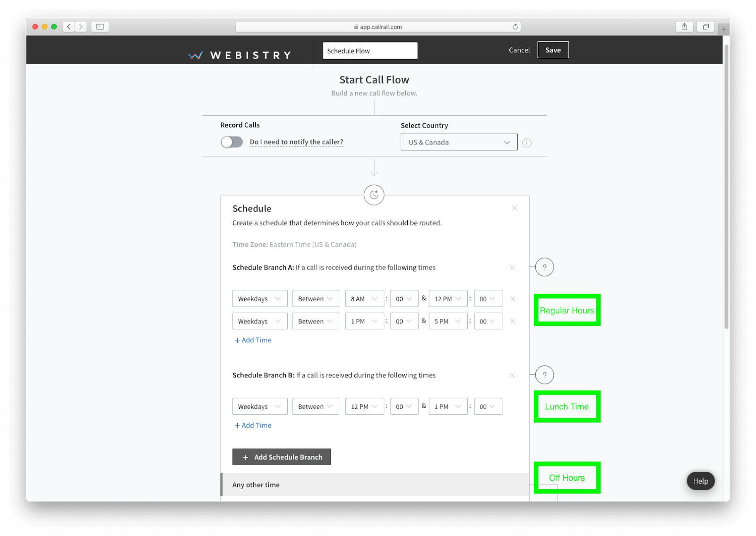Open Between dropdown in Branch B
756x536 pixels.
coord(316,407)
